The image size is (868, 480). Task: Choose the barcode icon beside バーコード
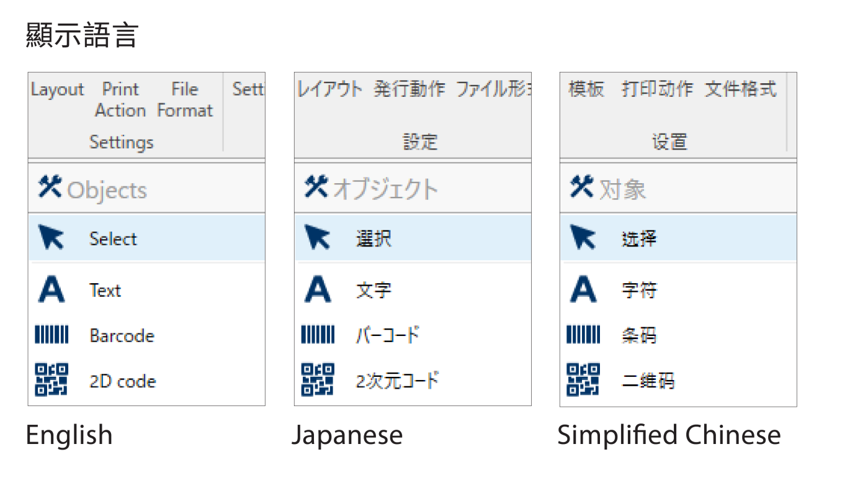point(318,335)
